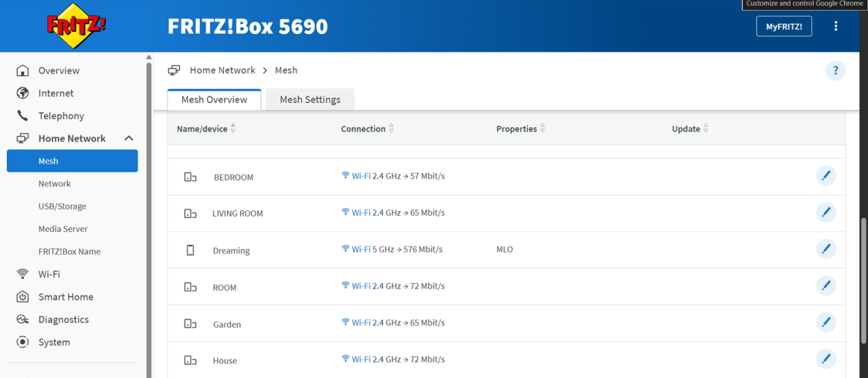Edit the LIVING ROOM device
This screenshot has width=868, height=378.
[x=826, y=212]
